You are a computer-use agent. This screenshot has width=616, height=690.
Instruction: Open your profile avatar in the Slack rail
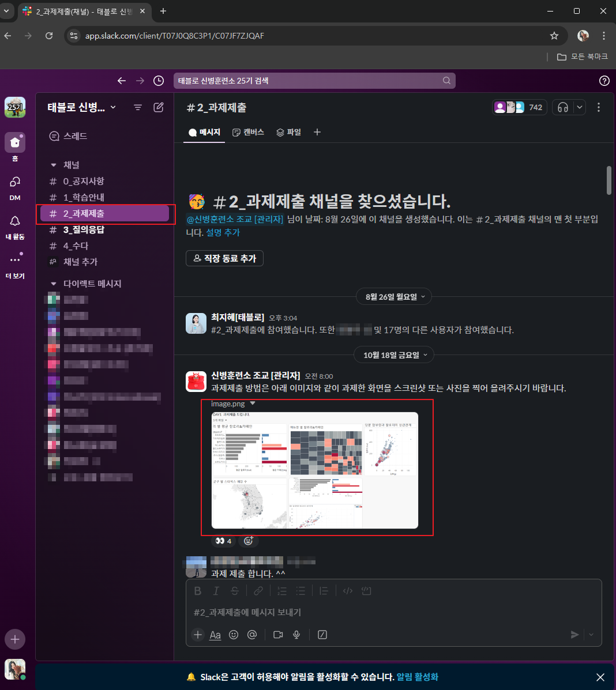point(15,669)
